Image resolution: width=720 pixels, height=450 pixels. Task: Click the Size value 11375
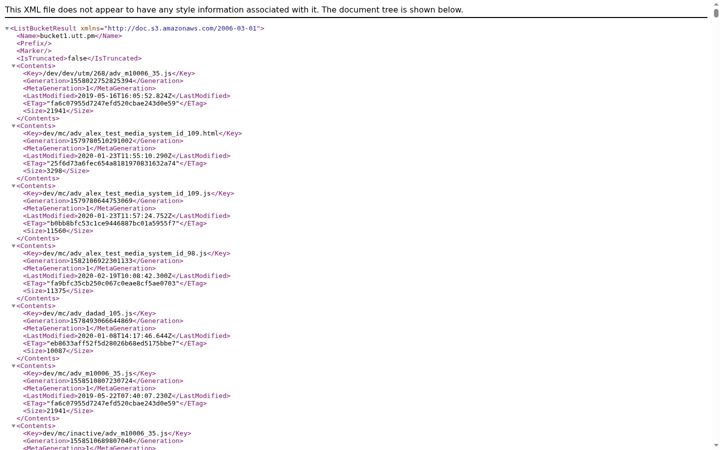click(56, 291)
